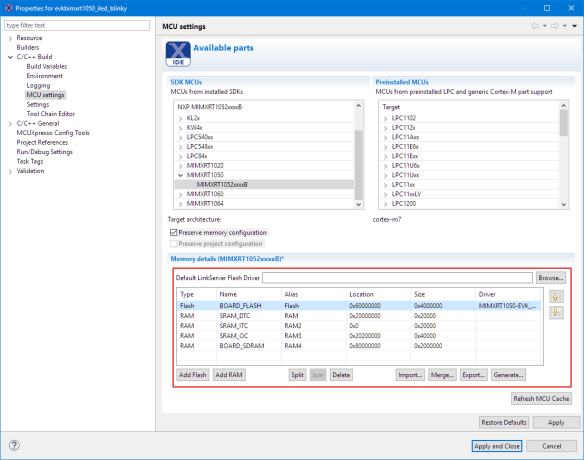Click the Add Flash button
Image resolution: width=584 pixels, height=460 pixels.
(193, 375)
